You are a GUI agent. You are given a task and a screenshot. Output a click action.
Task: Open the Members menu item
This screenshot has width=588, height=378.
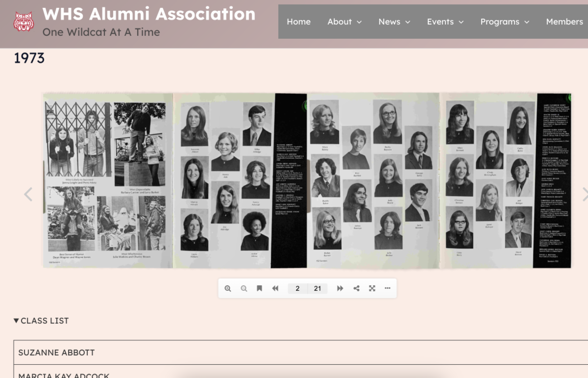(564, 22)
